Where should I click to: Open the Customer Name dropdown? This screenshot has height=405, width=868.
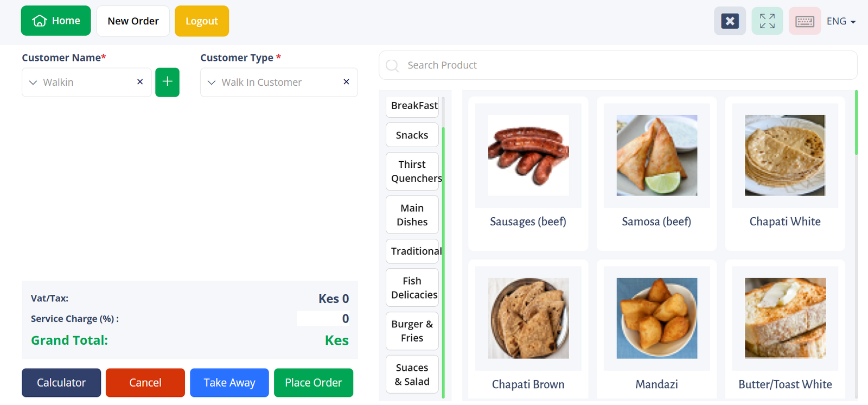click(81, 82)
